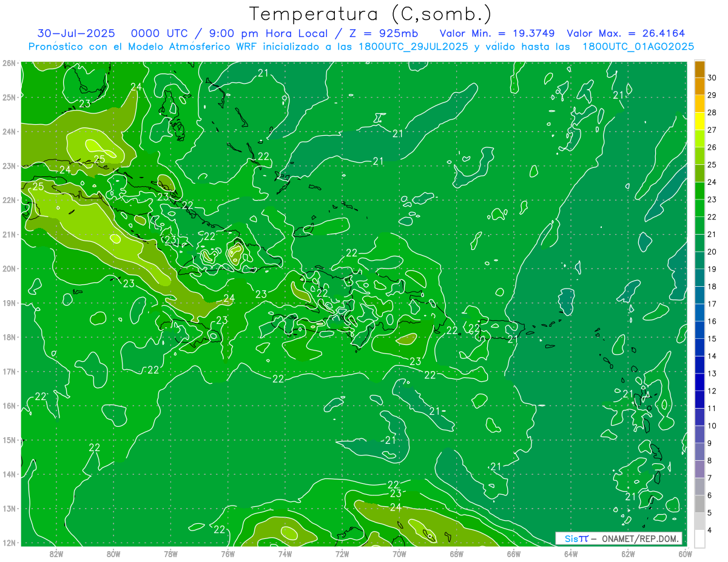Click the "60W" longitude axis label
This screenshot has width=728, height=562.
[685, 554]
